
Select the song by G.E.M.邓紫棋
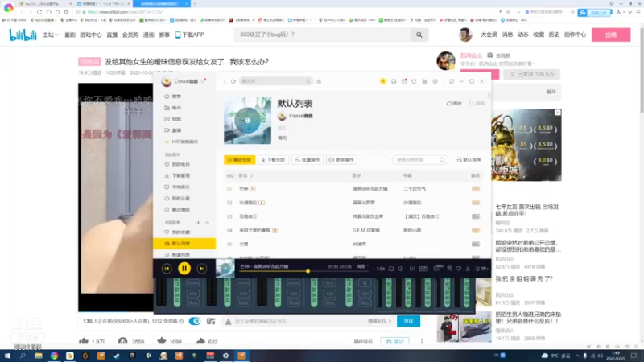[x=353, y=230]
